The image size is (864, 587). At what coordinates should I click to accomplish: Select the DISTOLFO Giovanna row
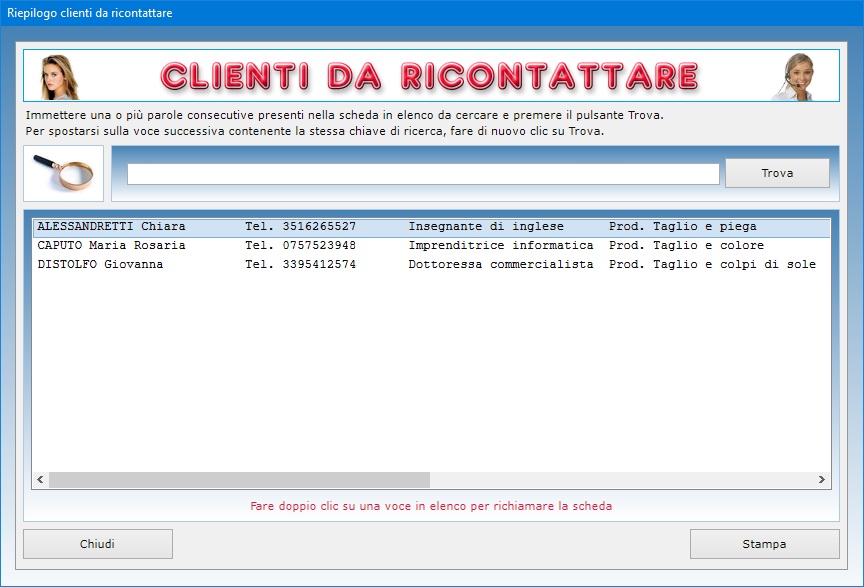point(431,265)
